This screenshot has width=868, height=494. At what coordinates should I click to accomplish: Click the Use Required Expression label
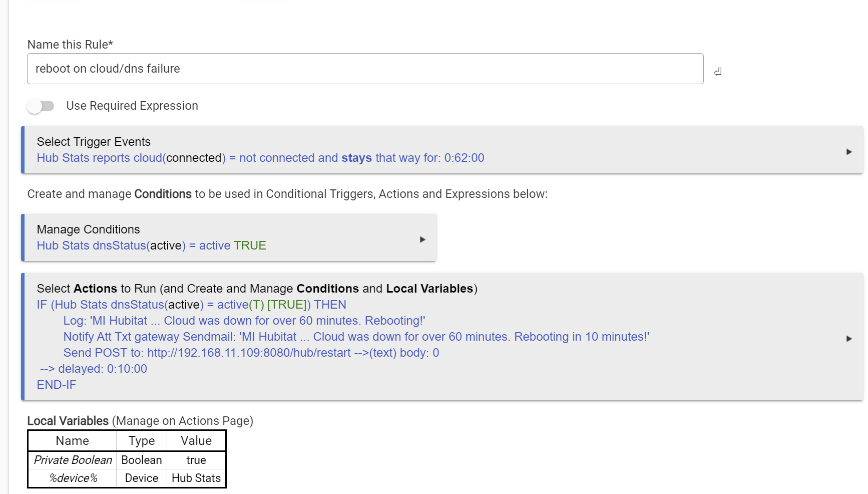(x=132, y=106)
